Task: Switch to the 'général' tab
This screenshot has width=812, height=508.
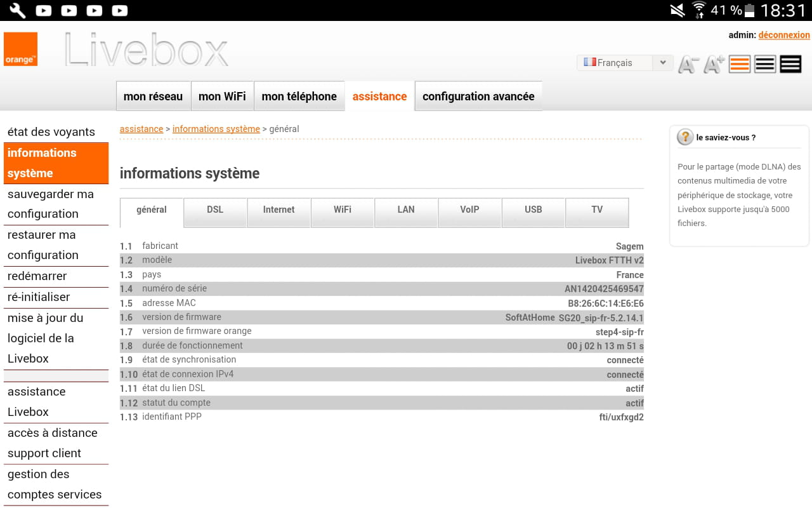Action: point(152,212)
